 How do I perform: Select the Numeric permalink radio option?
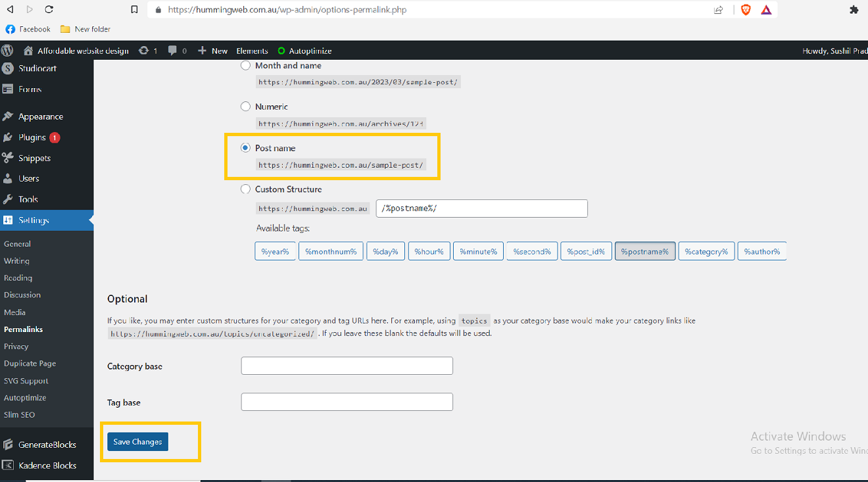point(245,107)
